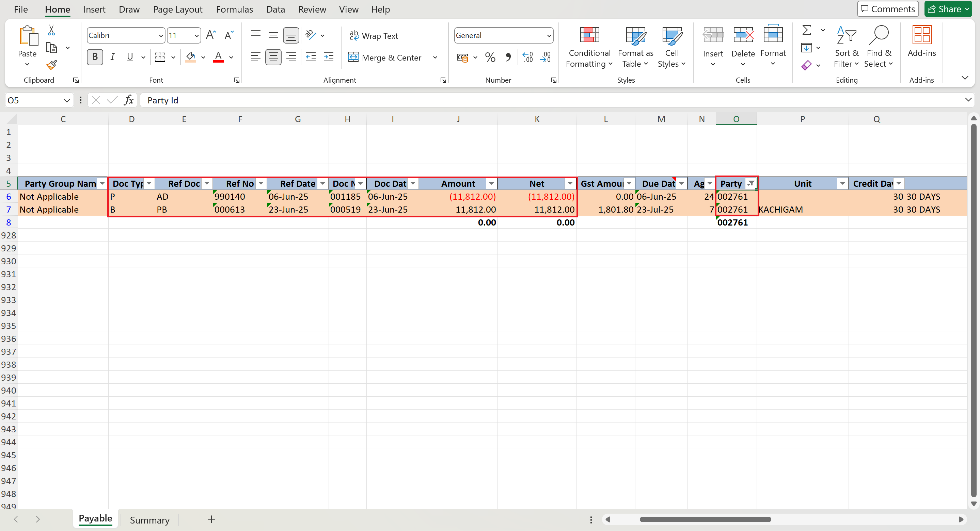Viewport: 980px width, 531px height.
Task: Apply the red font color swatch
Action: click(x=218, y=57)
